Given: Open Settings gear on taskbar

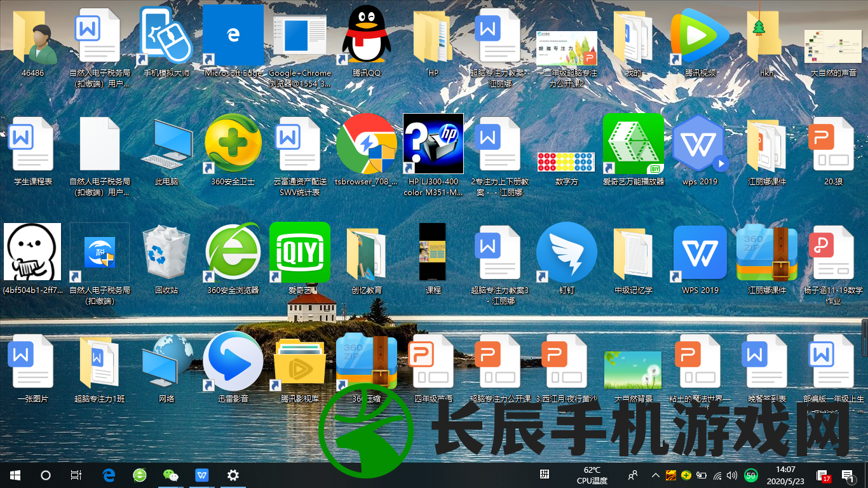Looking at the screenshot, I should (x=233, y=475).
